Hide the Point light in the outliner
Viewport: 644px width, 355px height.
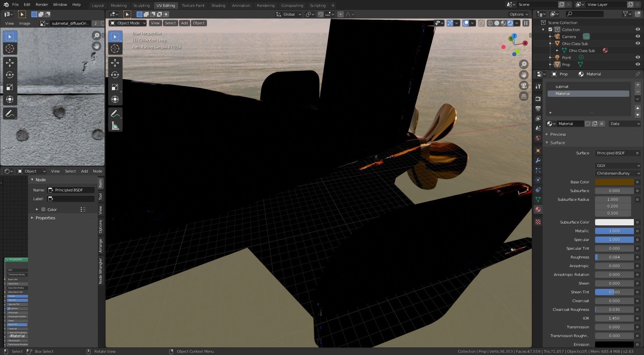[638, 57]
